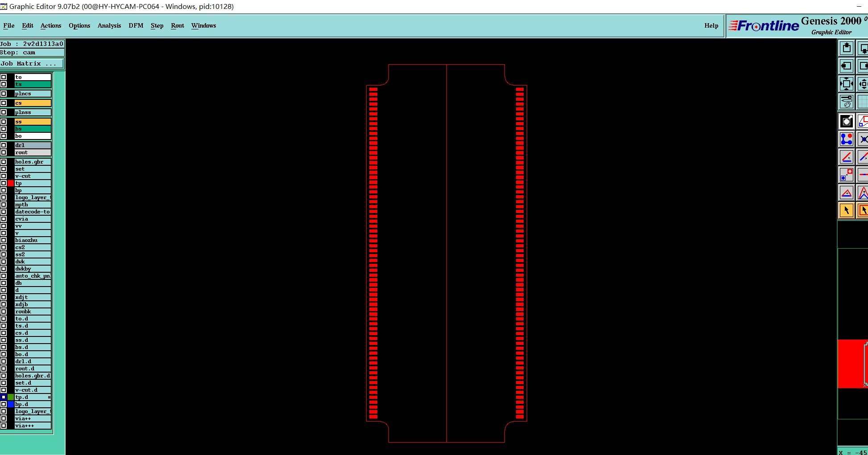The width and height of the screenshot is (868, 455).
Task: Click the red overview thumbnail panel
Action: pos(852,364)
